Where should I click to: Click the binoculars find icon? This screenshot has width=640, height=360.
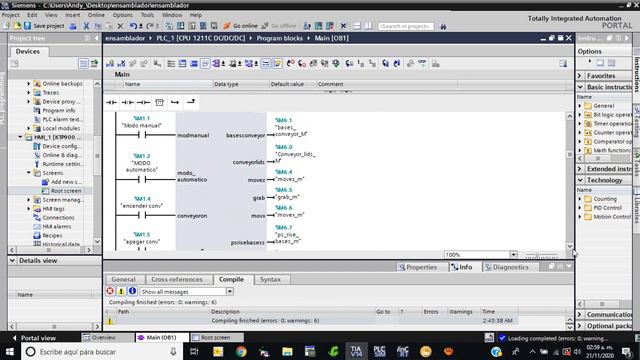pyautogui.click(x=443, y=26)
